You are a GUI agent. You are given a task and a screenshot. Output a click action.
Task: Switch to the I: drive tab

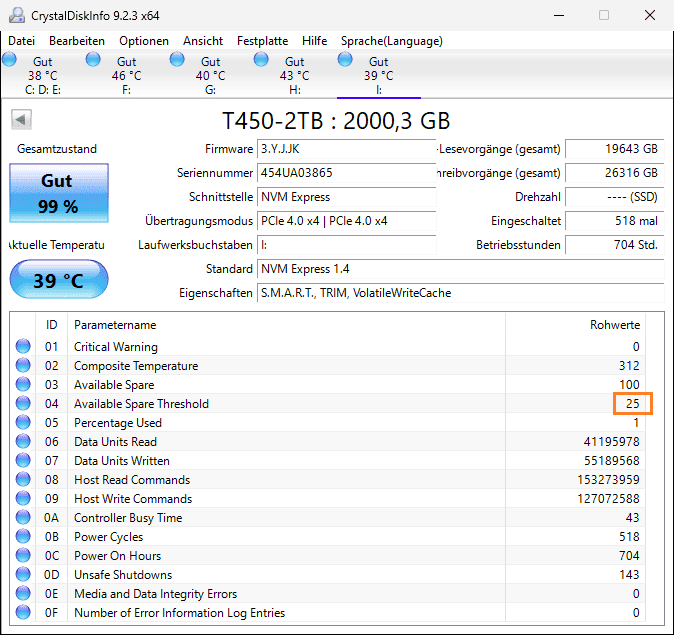(379, 76)
